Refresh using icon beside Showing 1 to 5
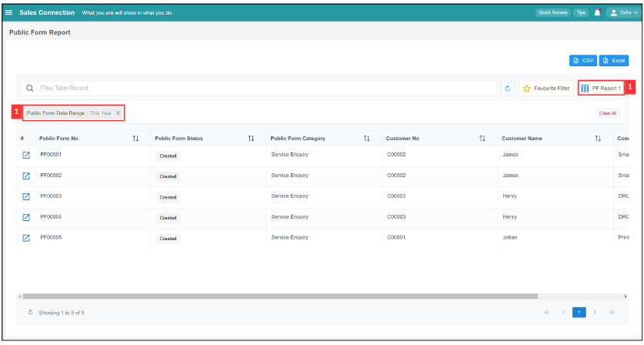 coord(30,313)
